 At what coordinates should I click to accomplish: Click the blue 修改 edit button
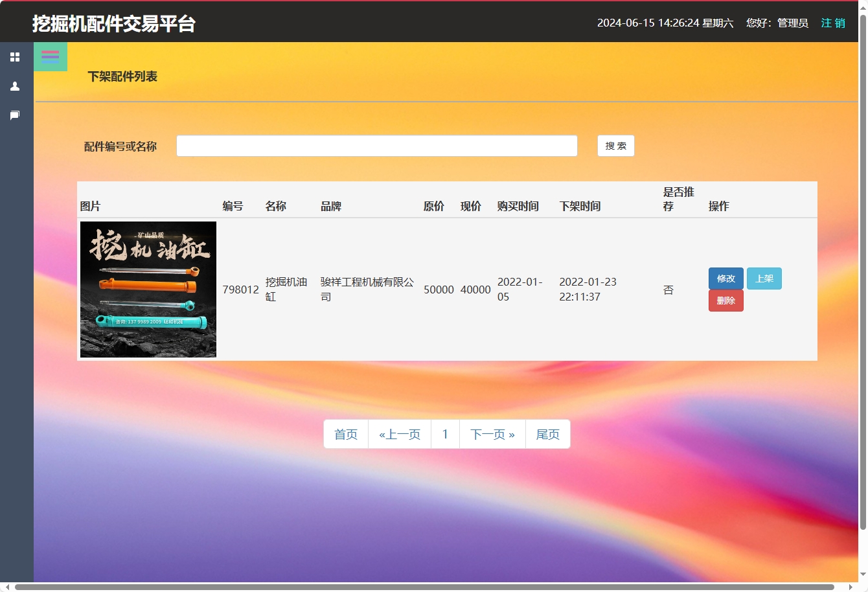click(x=725, y=278)
